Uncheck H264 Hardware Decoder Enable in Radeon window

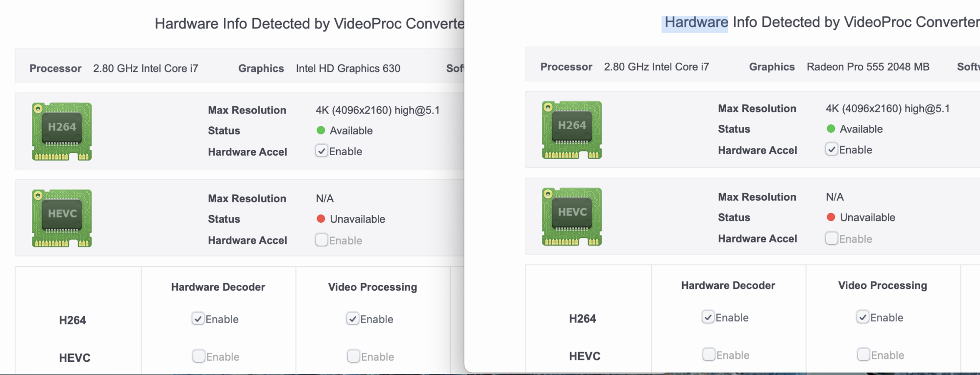coord(708,317)
